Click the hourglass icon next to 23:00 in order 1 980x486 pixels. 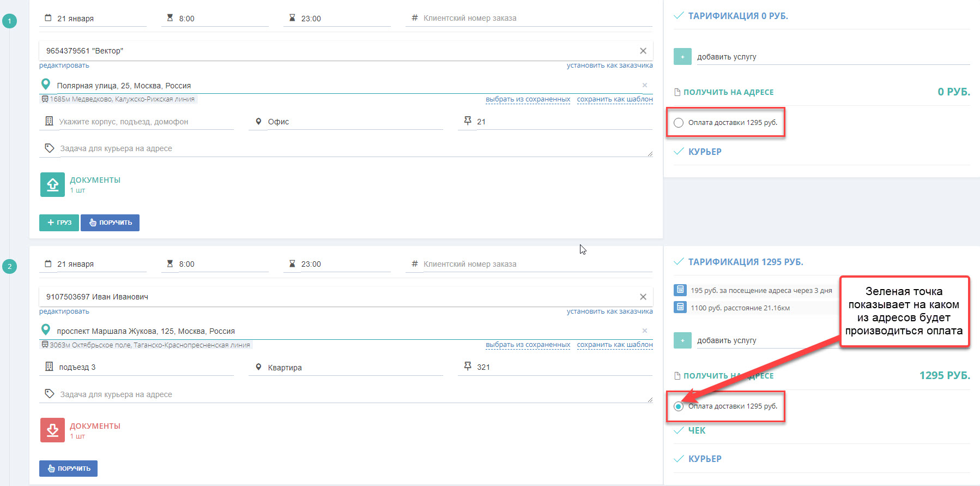pyautogui.click(x=292, y=18)
